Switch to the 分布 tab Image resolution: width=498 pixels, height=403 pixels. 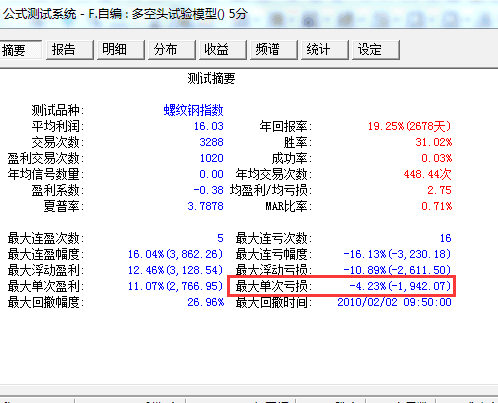coord(172,50)
